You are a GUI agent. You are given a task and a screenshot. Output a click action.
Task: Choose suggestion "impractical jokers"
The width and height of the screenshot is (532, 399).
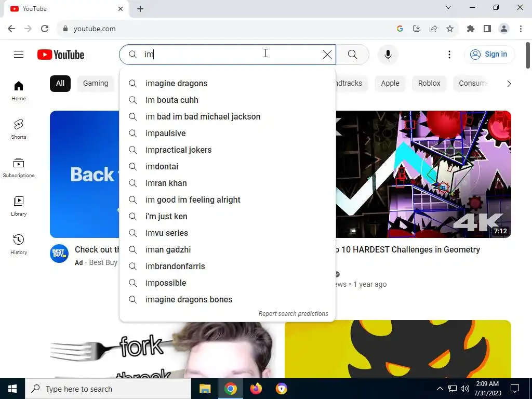tap(228, 150)
